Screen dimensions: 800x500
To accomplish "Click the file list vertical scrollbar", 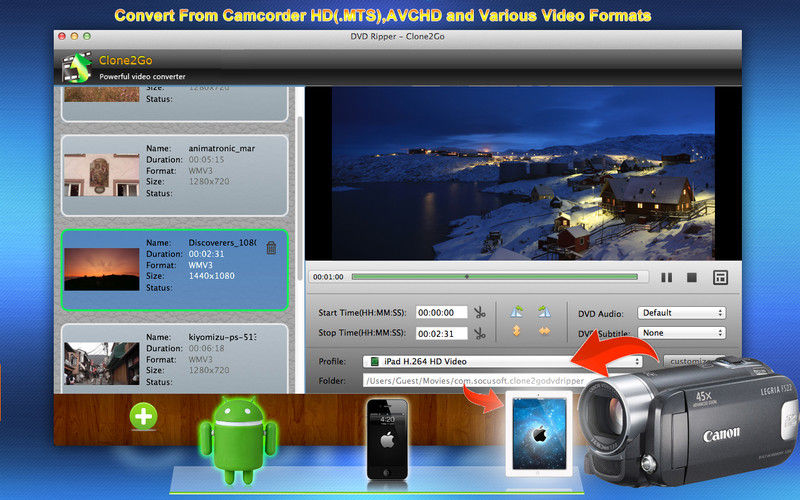I will (x=300, y=199).
